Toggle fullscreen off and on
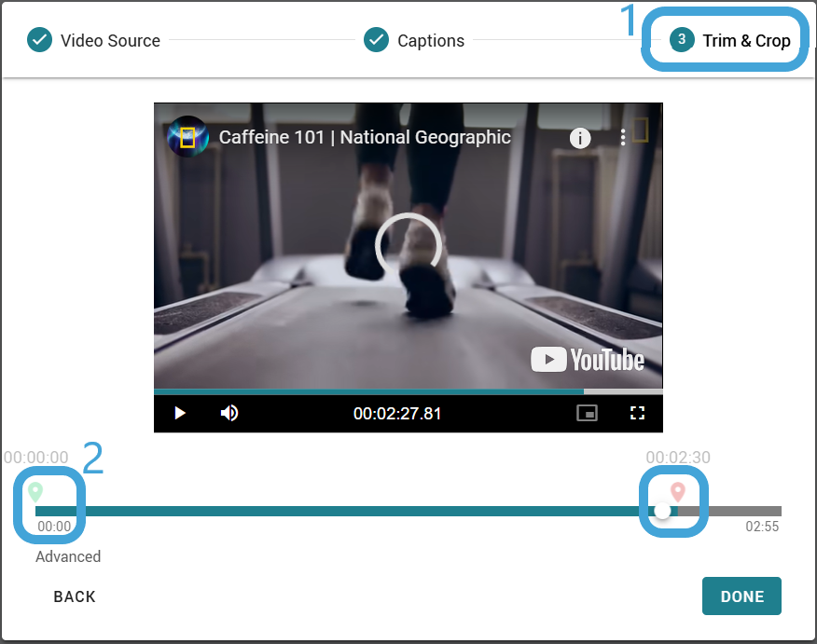 [x=638, y=413]
